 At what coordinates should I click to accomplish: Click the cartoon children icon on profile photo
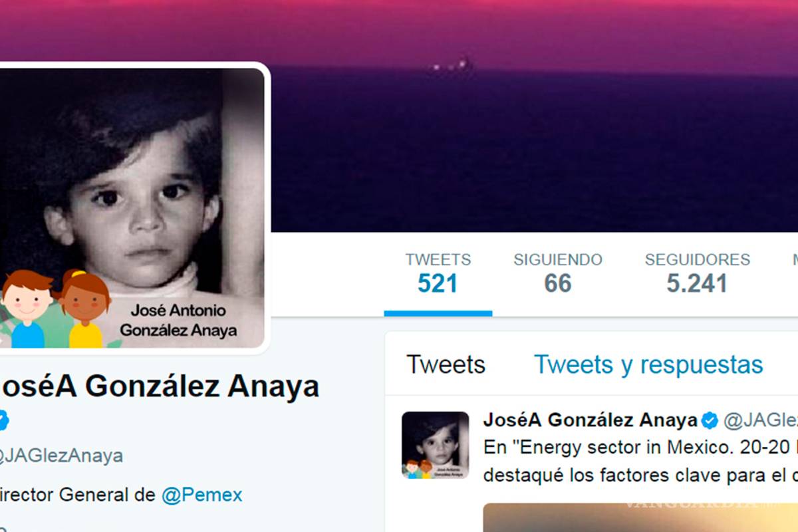[x=55, y=309]
